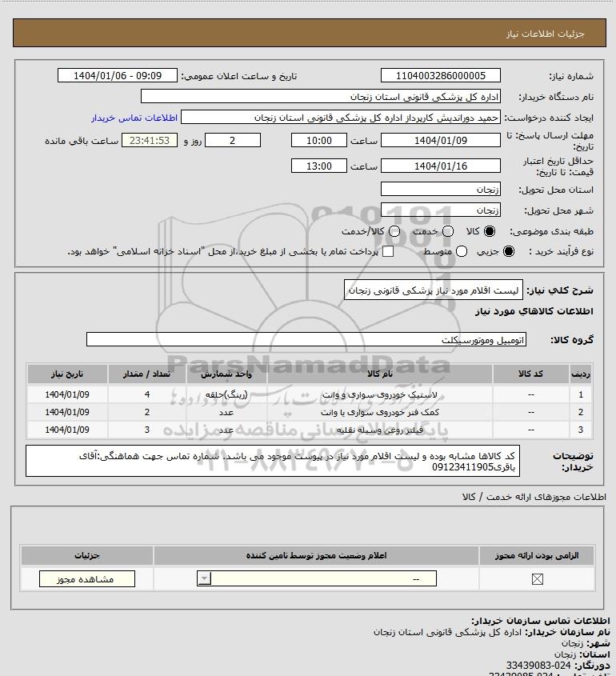Click the گروه کالا field اتومبیل وموتورسیکلت
Viewport: 616px width, 676px height.
point(306,340)
